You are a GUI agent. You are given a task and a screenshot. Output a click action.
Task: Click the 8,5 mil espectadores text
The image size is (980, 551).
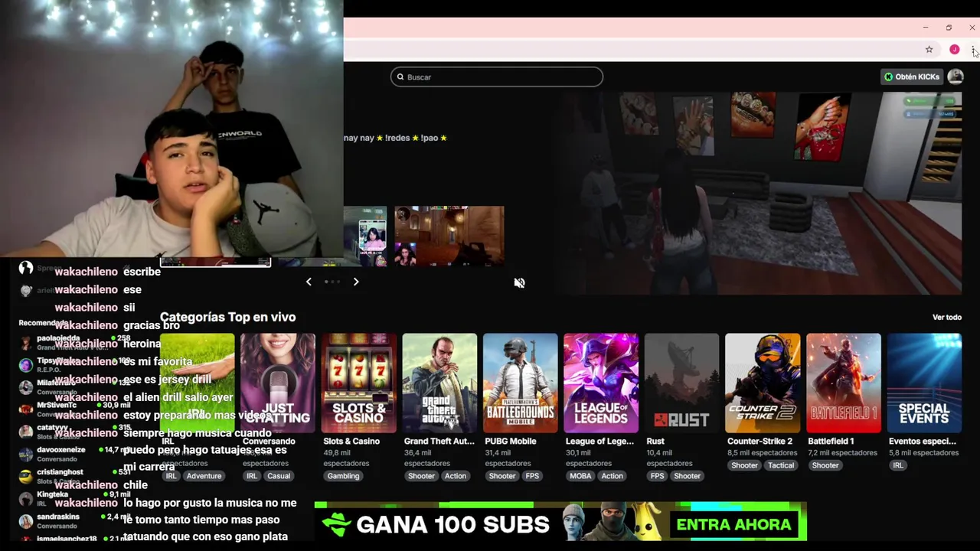pyautogui.click(x=762, y=453)
